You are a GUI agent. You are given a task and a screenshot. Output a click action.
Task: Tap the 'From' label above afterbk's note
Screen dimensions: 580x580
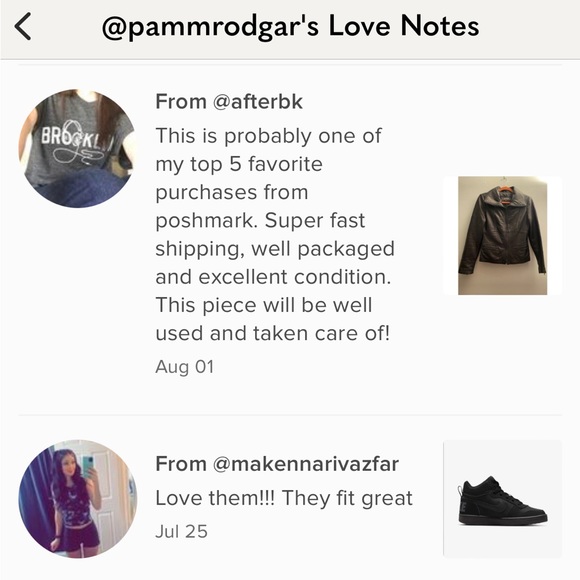coord(181,101)
